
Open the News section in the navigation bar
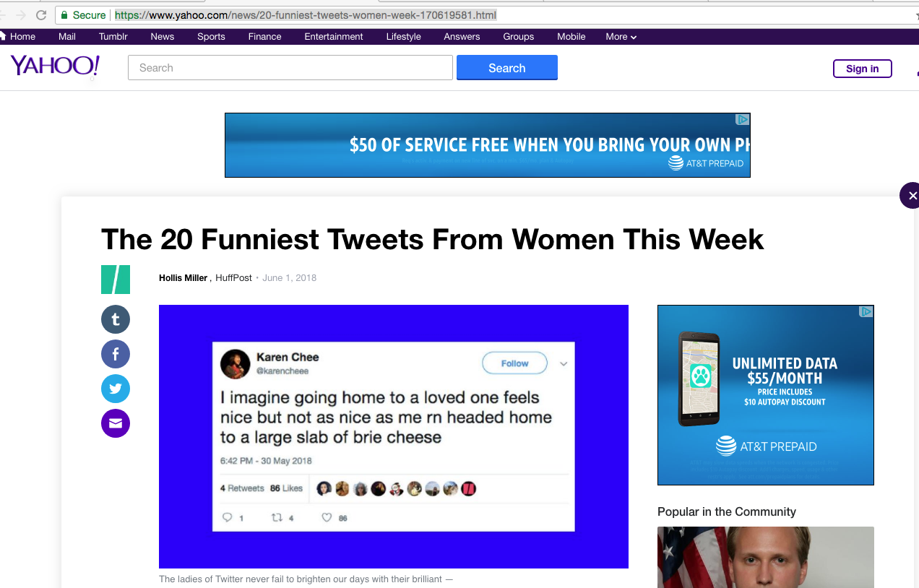coord(162,36)
